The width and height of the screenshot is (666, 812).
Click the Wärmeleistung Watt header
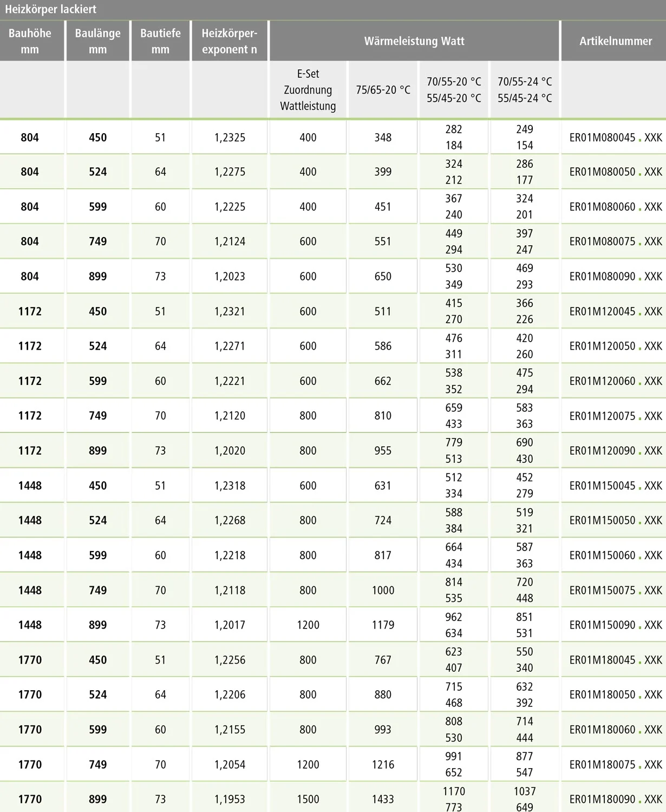pos(414,41)
